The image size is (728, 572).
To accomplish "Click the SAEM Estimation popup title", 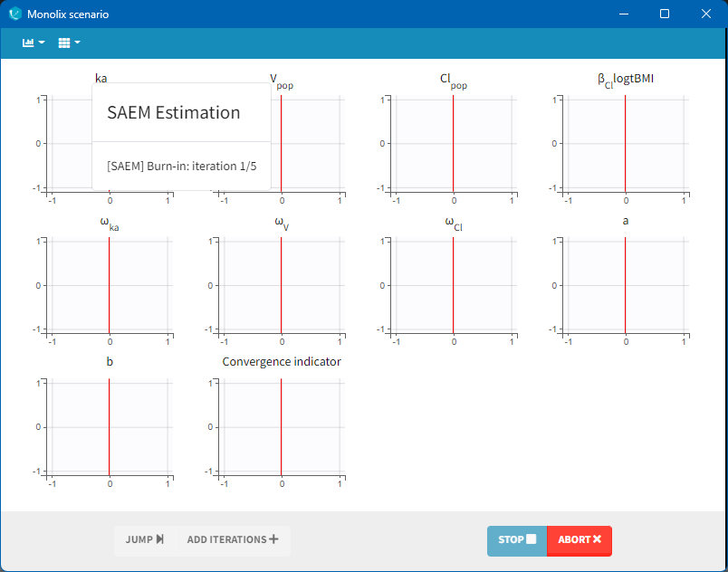I will click(174, 113).
